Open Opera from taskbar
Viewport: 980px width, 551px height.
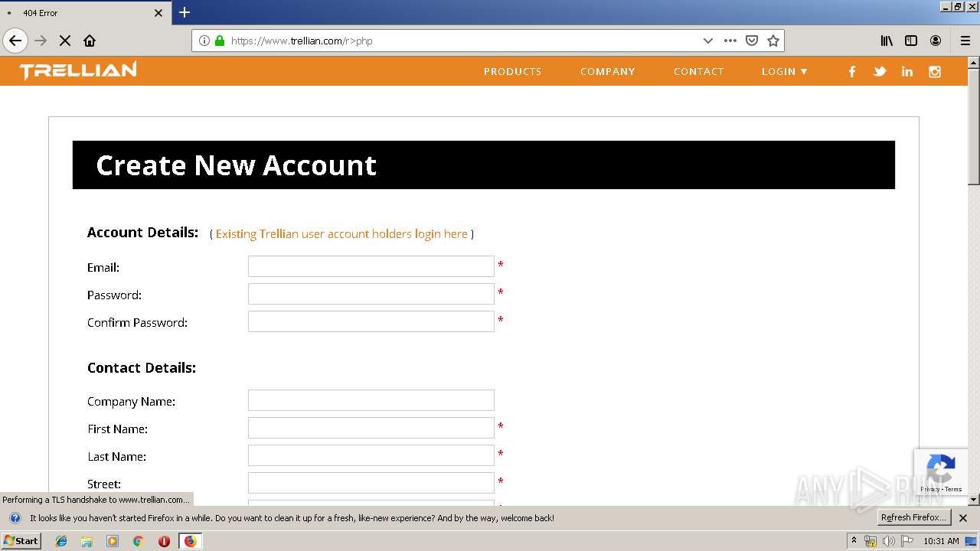[164, 541]
